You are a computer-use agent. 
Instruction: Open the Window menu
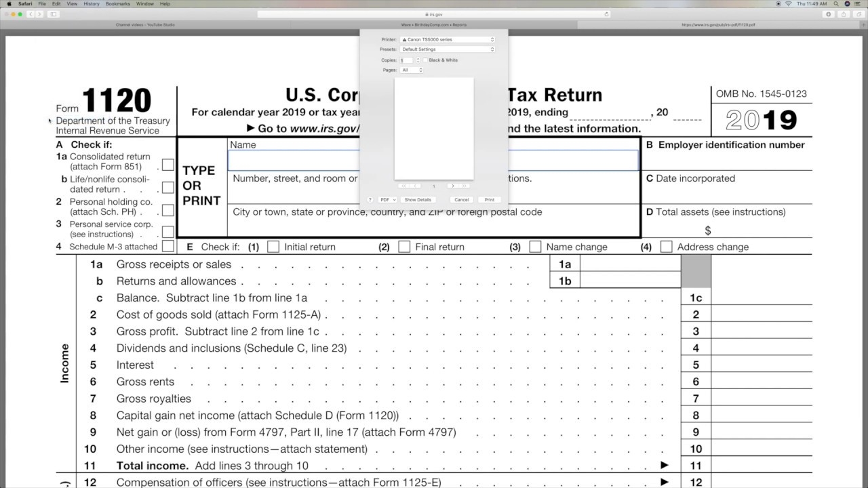(x=144, y=4)
